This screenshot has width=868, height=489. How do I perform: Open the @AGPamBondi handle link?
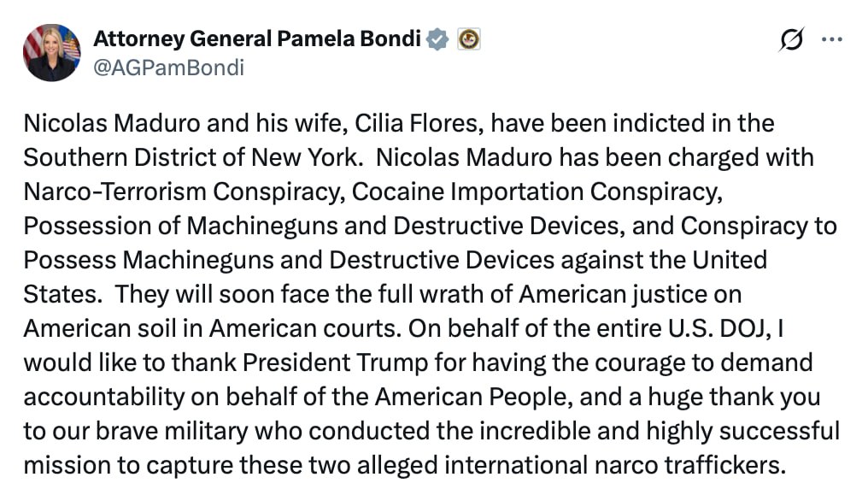pos(167,68)
